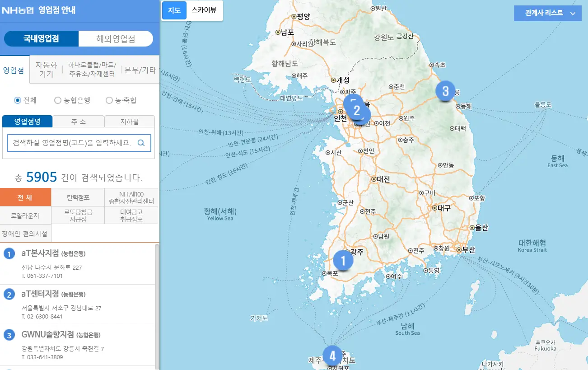Screen dimensions: 588x370
Task: Open the aT센터지점 branch entry
Action: pos(50,294)
